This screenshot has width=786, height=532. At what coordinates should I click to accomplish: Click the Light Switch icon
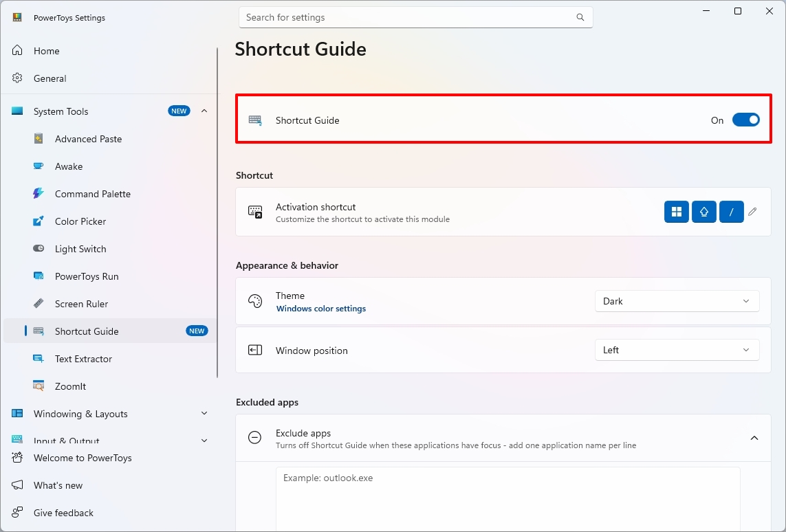tap(39, 248)
